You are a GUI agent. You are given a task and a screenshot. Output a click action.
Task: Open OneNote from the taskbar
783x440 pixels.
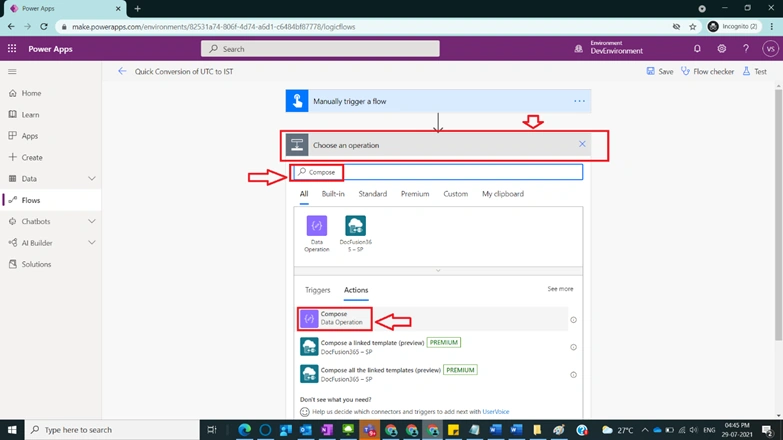coord(327,430)
